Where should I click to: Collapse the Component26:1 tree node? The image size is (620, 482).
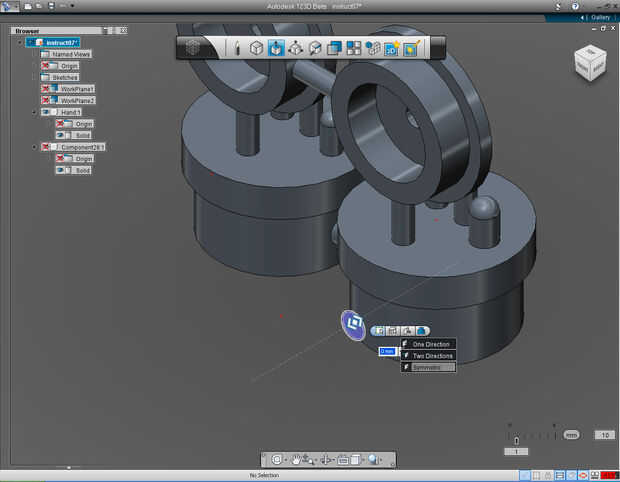click(x=34, y=147)
